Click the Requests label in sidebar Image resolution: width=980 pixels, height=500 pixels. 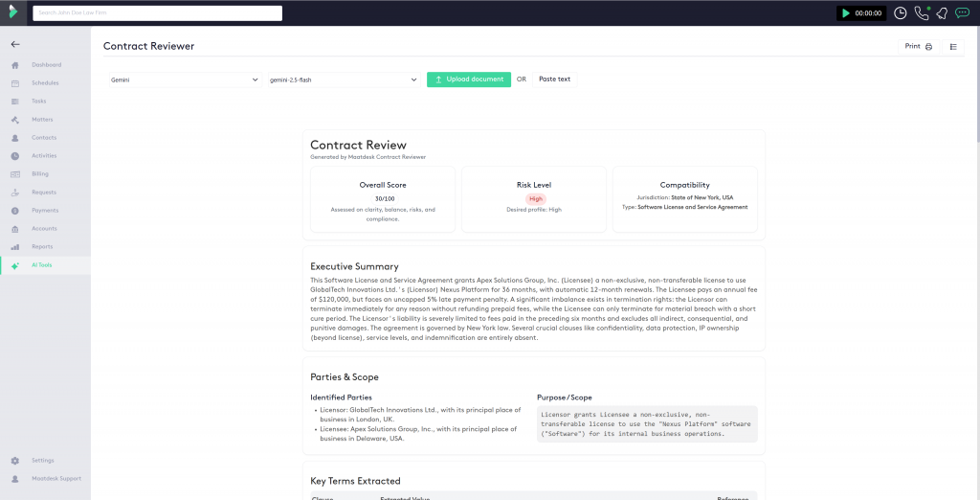(x=44, y=193)
